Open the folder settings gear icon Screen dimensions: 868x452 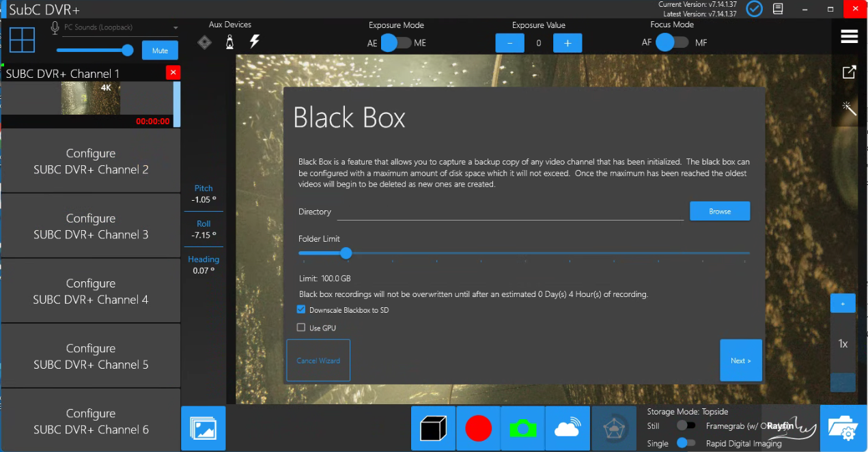[x=843, y=429]
